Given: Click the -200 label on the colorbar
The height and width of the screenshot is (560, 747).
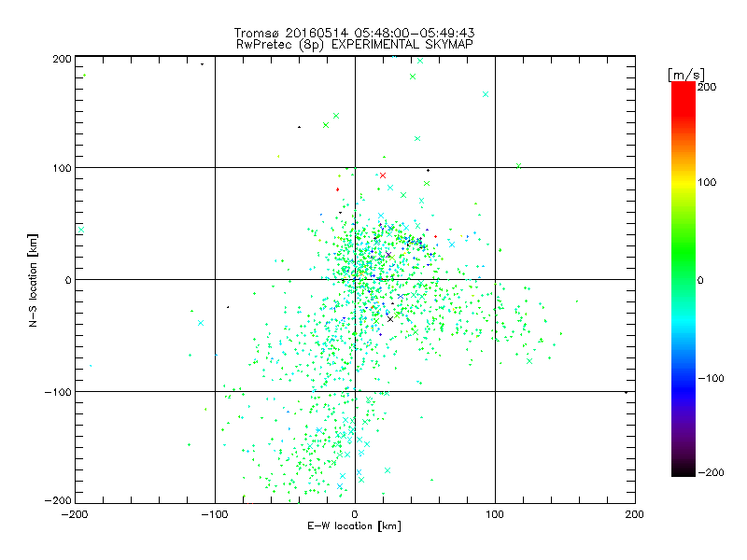Looking at the screenshot, I should click(x=711, y=472).
